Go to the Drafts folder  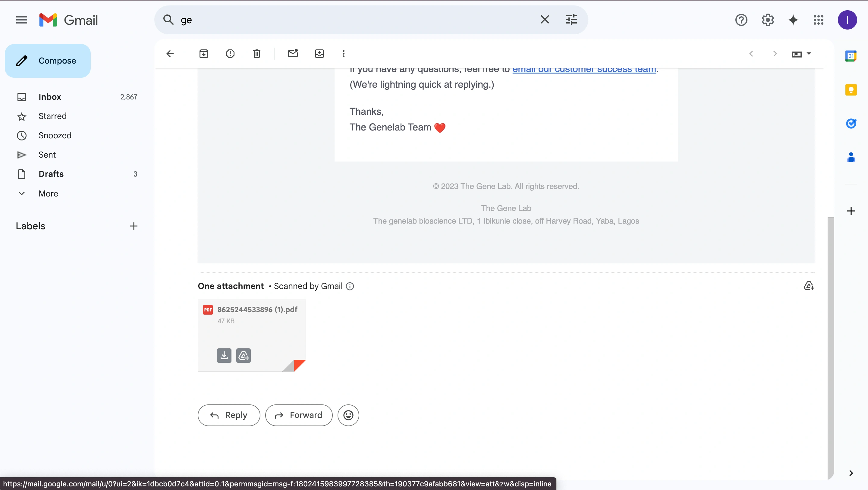click(x=51, y=174)
